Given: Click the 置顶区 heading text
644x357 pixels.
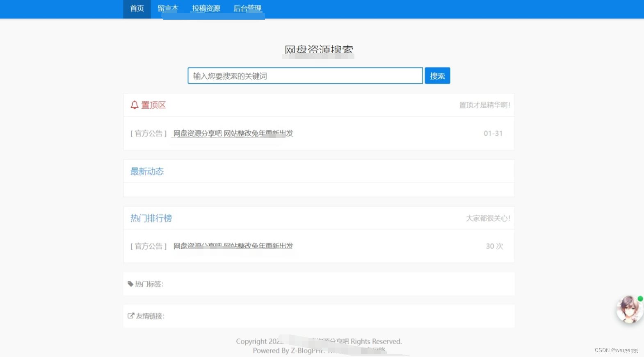Looking at the screenshot, I should click(153, 105).
